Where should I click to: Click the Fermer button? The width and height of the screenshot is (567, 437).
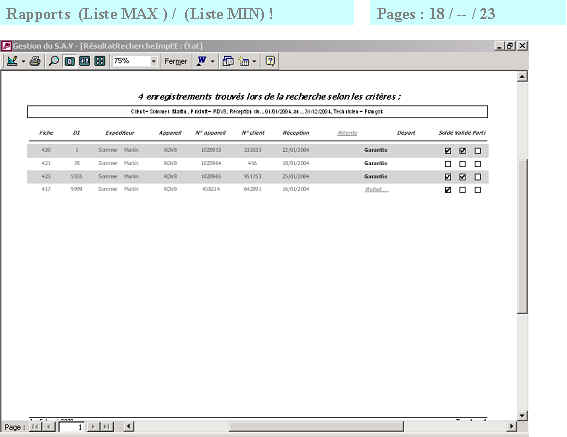coord(175,61)
